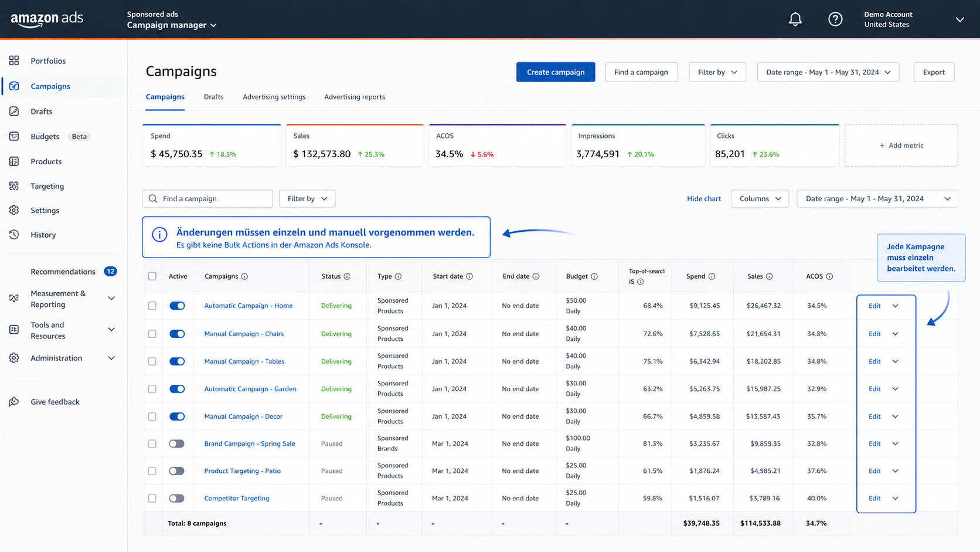Click the Hide chart link
This screenshot has width=980, height=552.
(704, 199)
